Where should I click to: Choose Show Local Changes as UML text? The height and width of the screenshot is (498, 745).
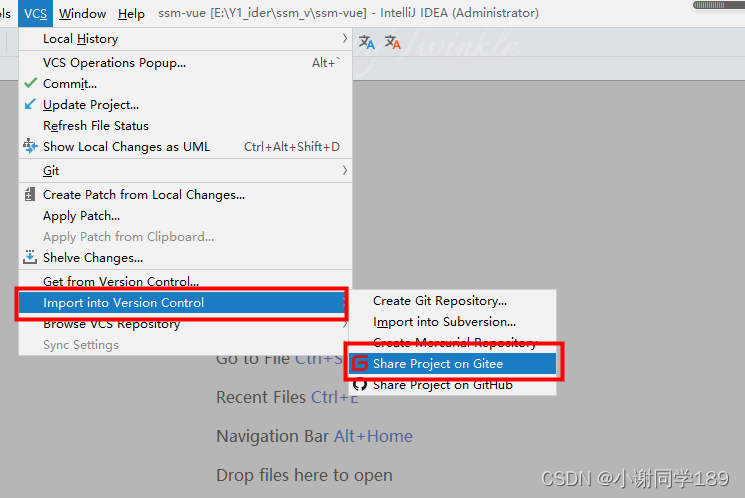pyautogui.click(x=126, y=146)
